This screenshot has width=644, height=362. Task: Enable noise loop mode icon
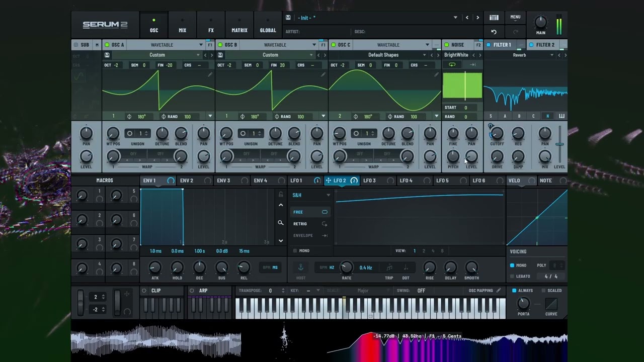(452, 64)
